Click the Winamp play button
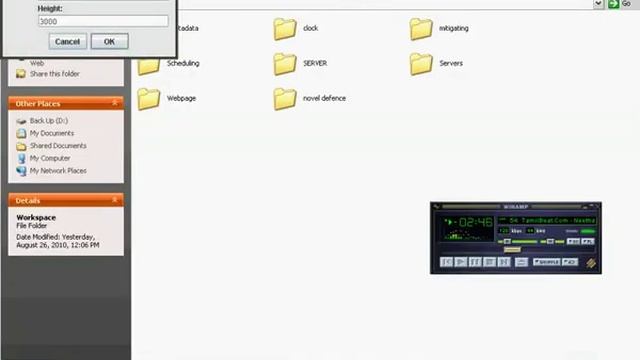The width and height of the screenshot is (640, 360). tap(461, 262)
